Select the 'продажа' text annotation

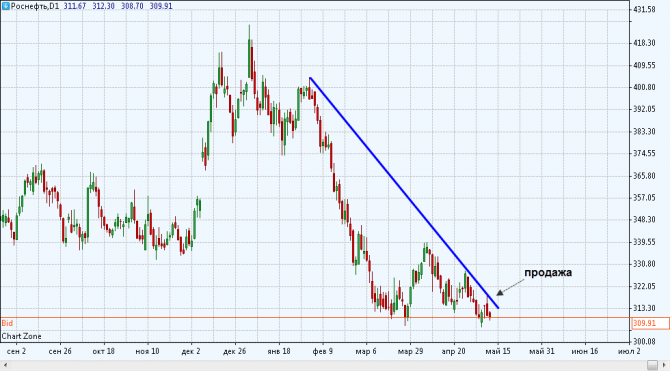548,273
